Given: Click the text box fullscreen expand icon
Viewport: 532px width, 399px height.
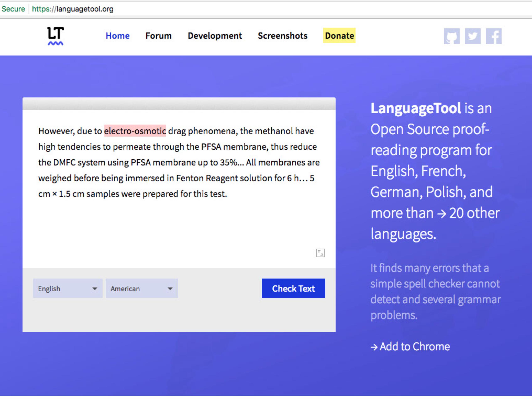Looking at the screenshot, I should pos(320,253).
